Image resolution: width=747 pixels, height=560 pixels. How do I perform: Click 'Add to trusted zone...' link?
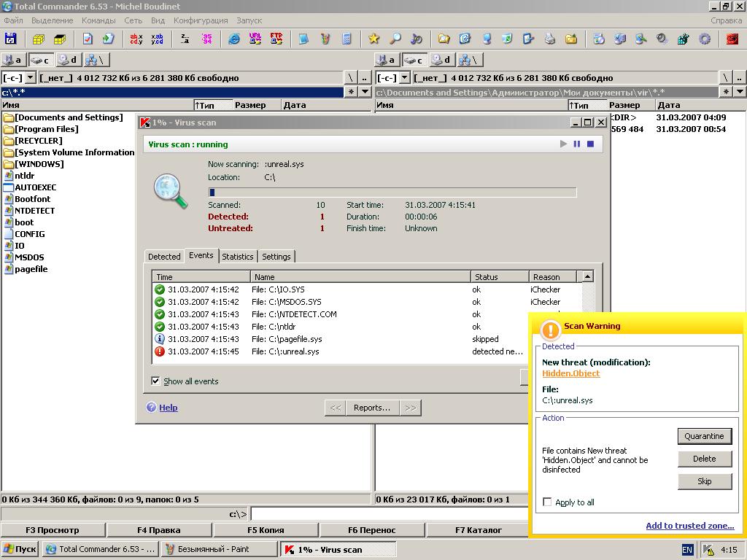pos(689,526)
